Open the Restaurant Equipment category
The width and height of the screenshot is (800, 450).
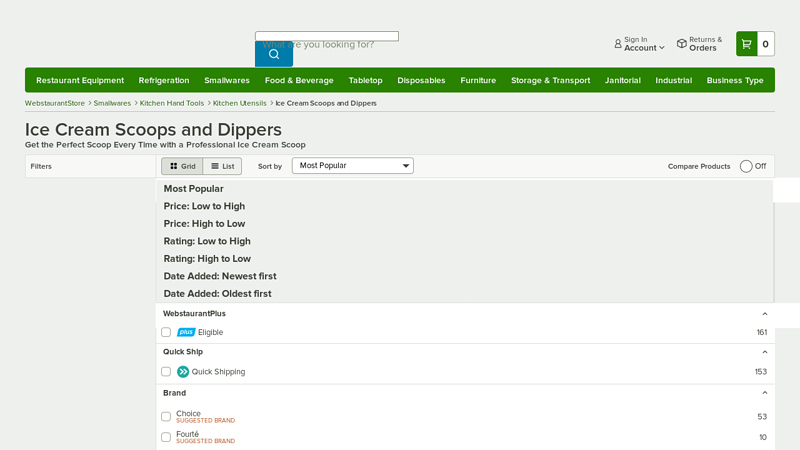(x=80, y=80)
